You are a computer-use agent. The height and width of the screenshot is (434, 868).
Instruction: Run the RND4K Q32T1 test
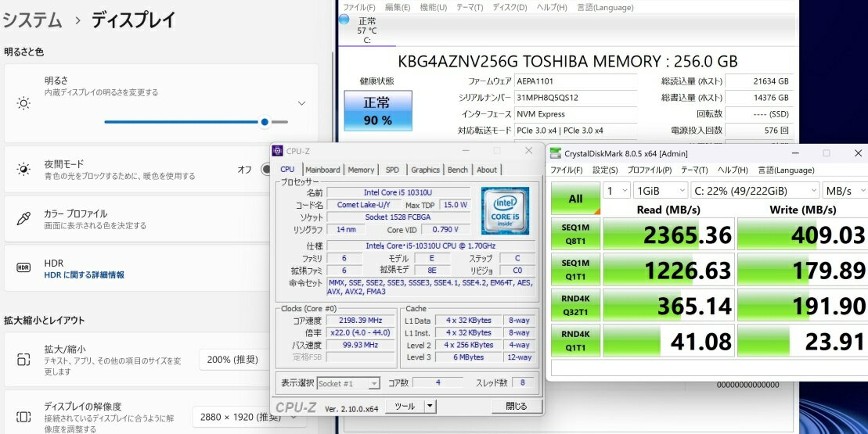pos(575,306)
